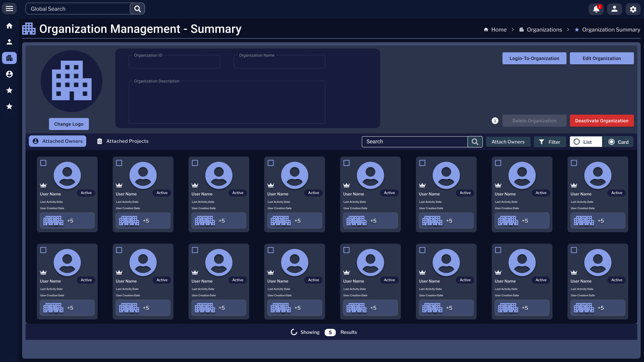The height and width of the screenshot is (362, 644).
Task: Tick the checkbox on second bottom-row card
Action: 119,250
